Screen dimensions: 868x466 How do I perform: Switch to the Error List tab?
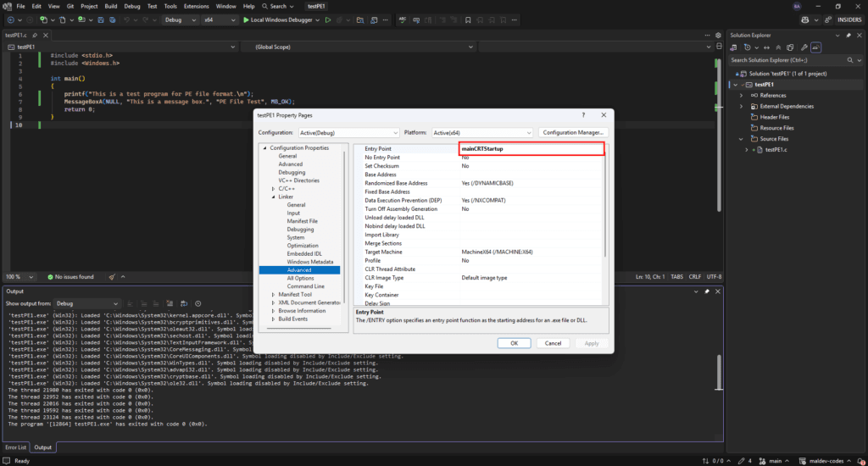16,447
